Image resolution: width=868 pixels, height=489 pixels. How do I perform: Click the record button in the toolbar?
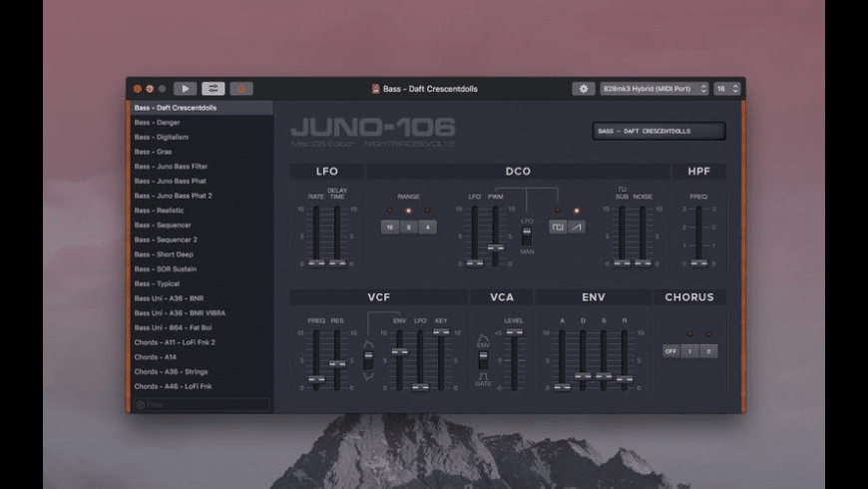click(241, 89)
